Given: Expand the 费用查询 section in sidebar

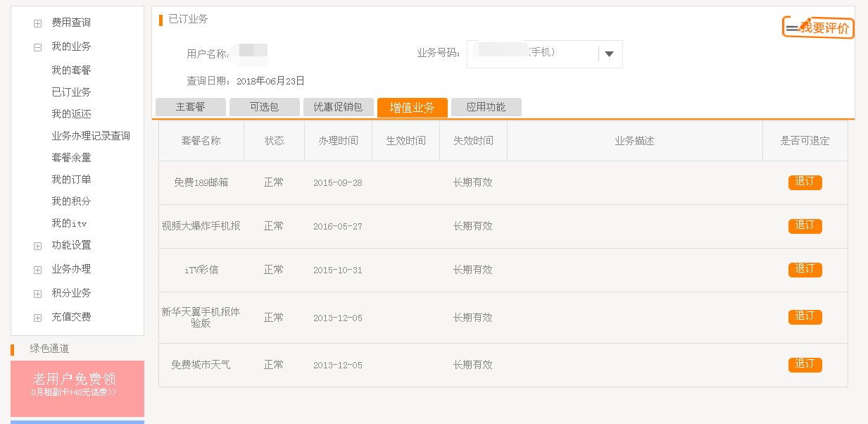Looking at the screenshot, I should (37, 23).
